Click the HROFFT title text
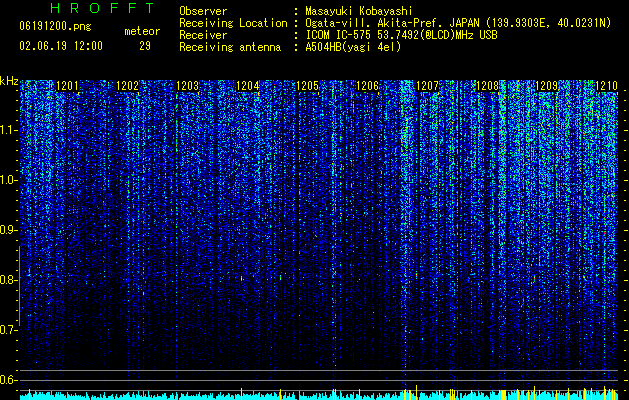This screenshot has width=629, height=400. [x=102, y=8]
